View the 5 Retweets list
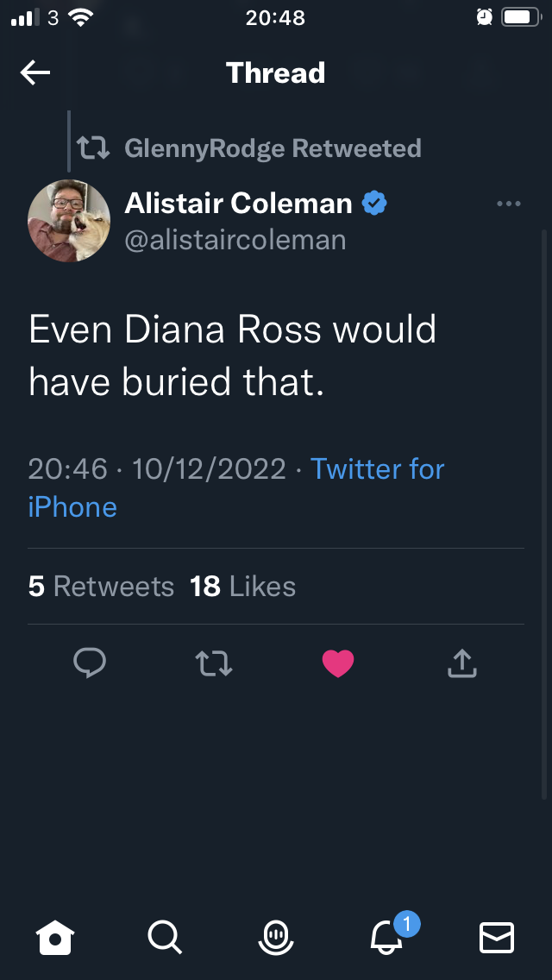The width and height of the screenshot is (552, 980). tap(101, 587)
